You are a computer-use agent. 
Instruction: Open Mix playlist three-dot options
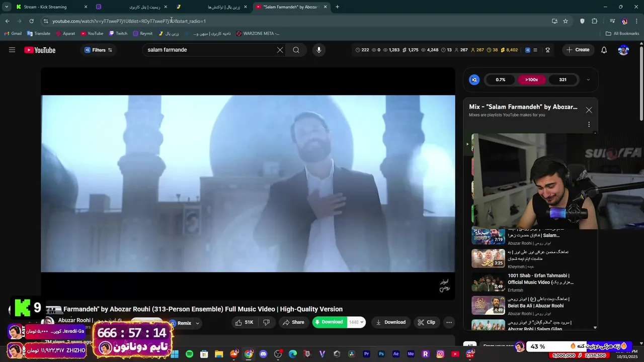coord(589,124)
